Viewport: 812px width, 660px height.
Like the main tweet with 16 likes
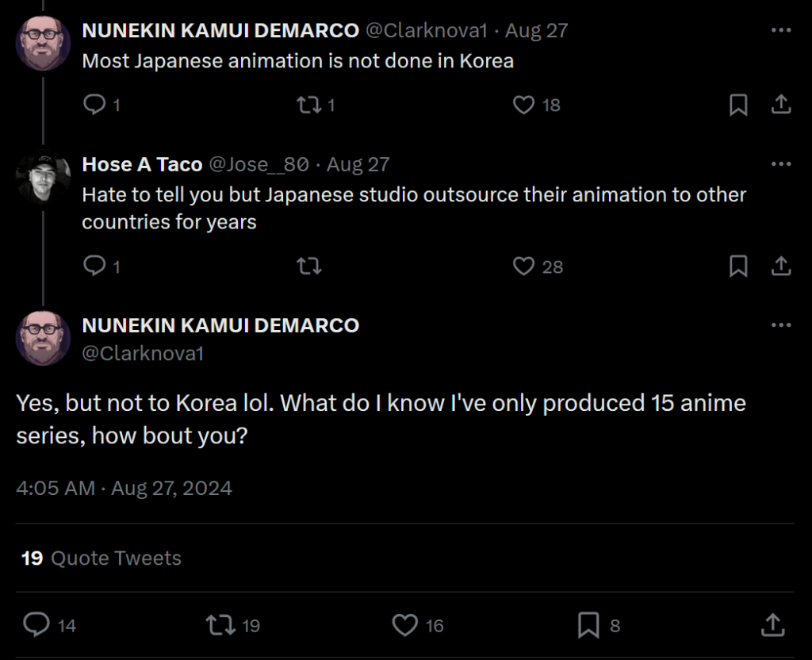click(405, 625)
